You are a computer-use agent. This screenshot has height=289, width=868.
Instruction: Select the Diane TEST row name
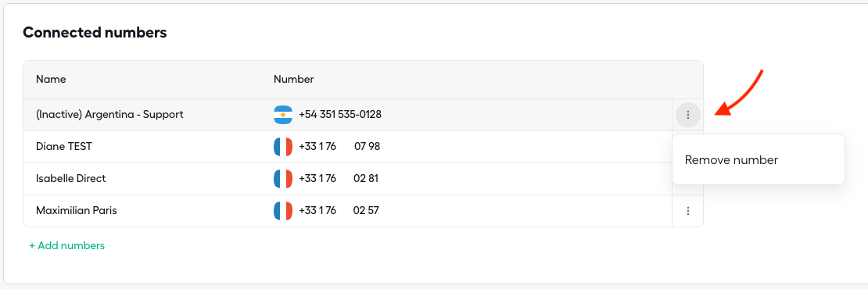[64, 147]
